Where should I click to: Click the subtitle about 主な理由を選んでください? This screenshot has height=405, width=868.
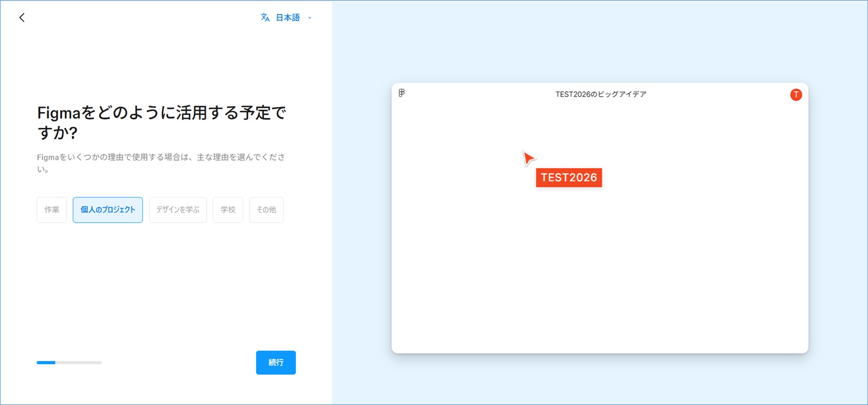pos(161,163)
